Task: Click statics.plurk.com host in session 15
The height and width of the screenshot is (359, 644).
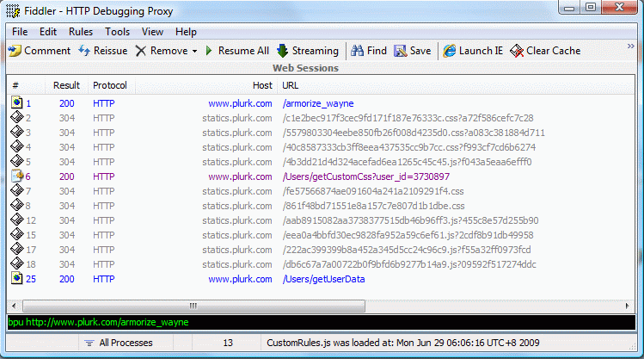Action: (237, 235)
